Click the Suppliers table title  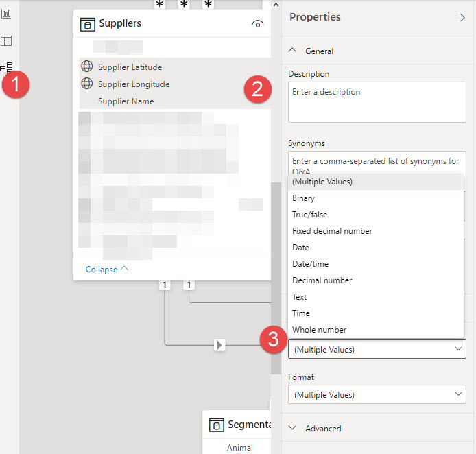[120, 23]
